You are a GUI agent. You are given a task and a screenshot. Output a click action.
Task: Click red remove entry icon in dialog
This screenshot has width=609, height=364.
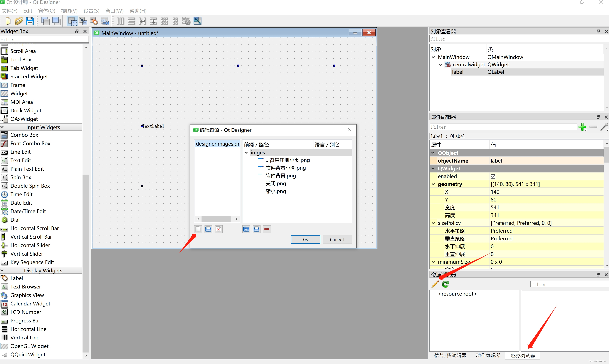[267, 229]
